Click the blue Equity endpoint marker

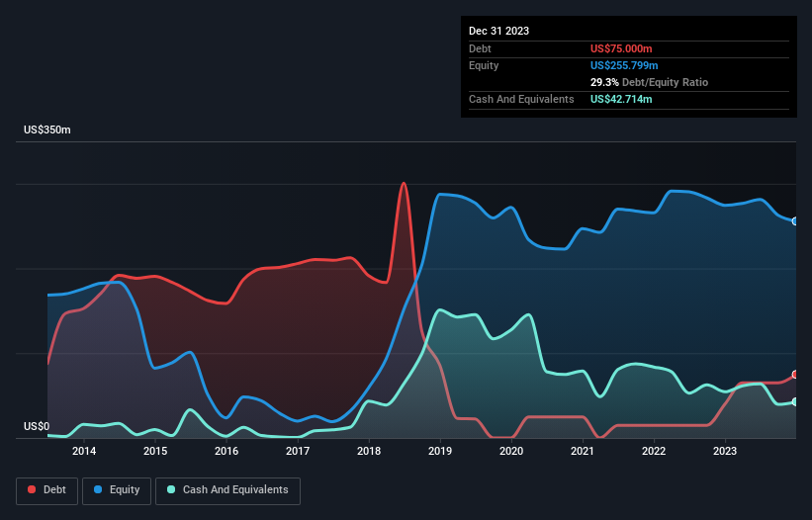tap(795, 221)
